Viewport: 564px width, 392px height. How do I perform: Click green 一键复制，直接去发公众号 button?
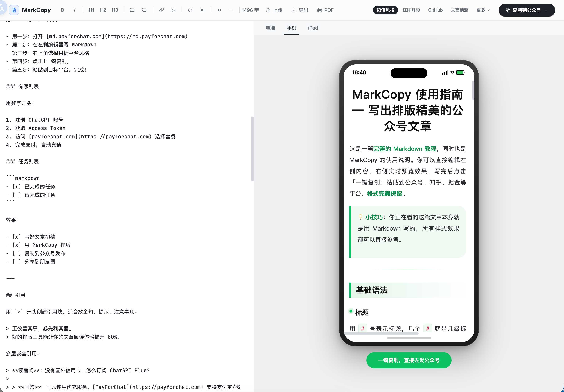point(409,360)
